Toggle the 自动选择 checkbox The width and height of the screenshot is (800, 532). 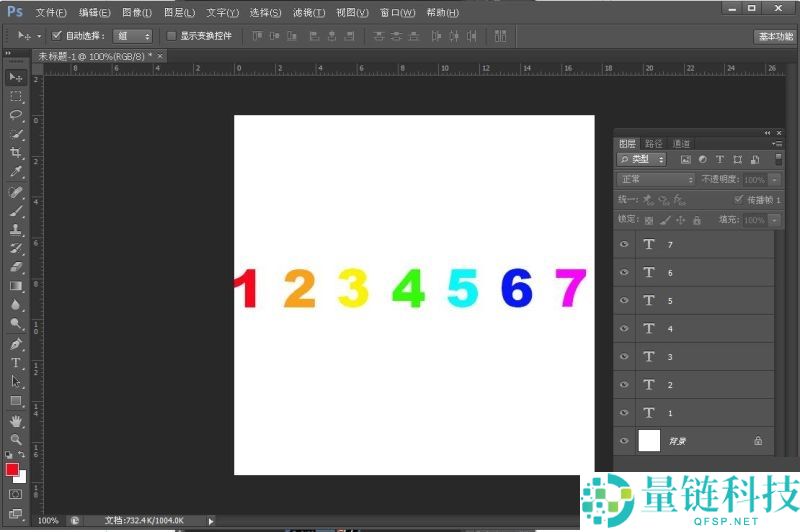click(x=57, y=35)
